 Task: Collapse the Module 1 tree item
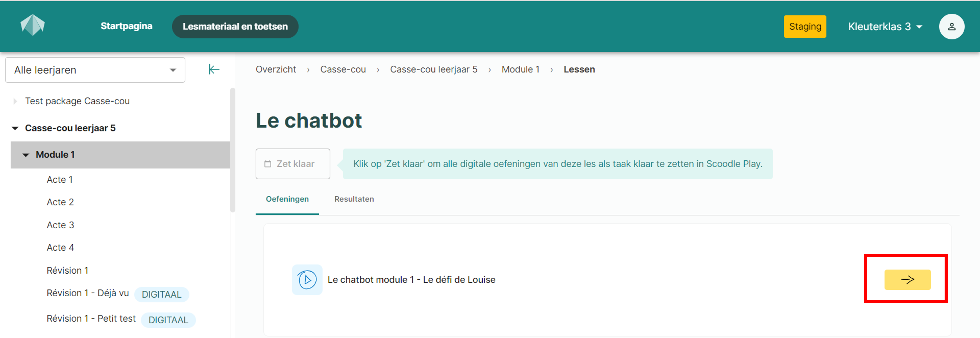[26, 155]
